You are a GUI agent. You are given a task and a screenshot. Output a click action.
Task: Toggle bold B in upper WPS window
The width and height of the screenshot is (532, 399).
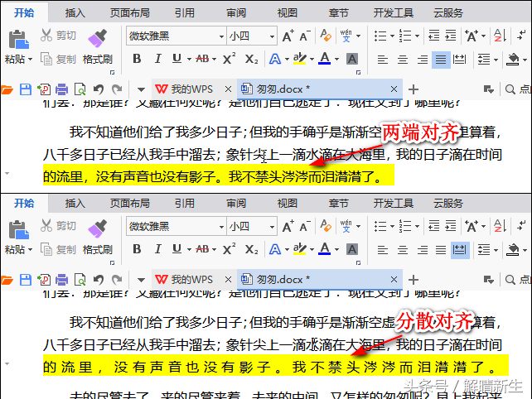tap(137, 59)
